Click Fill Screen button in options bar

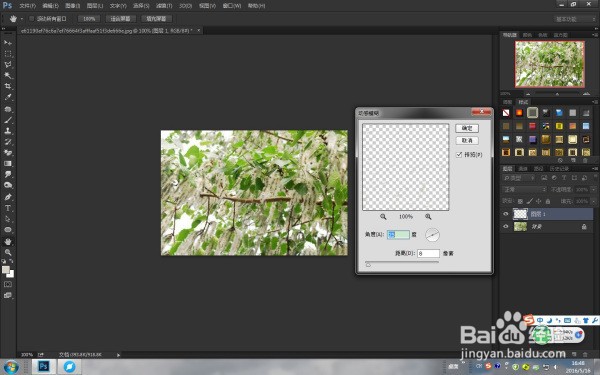156,18
